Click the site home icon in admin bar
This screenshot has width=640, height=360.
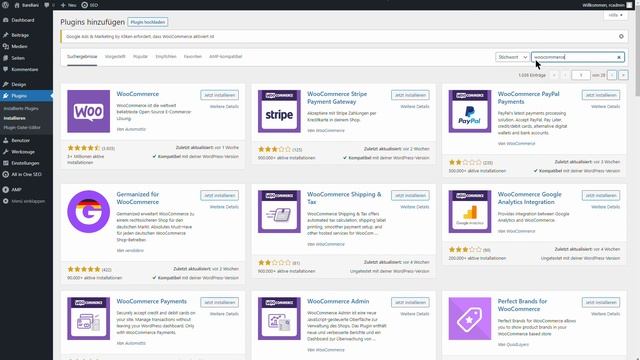point(17,5)
